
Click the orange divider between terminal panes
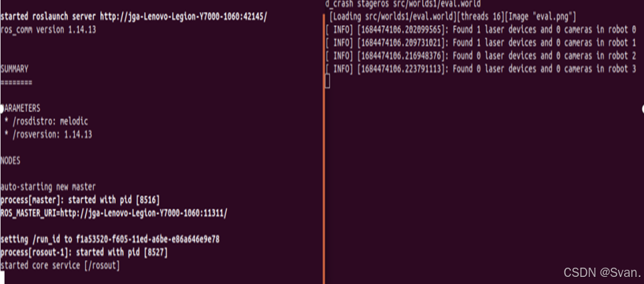(323, 177)
